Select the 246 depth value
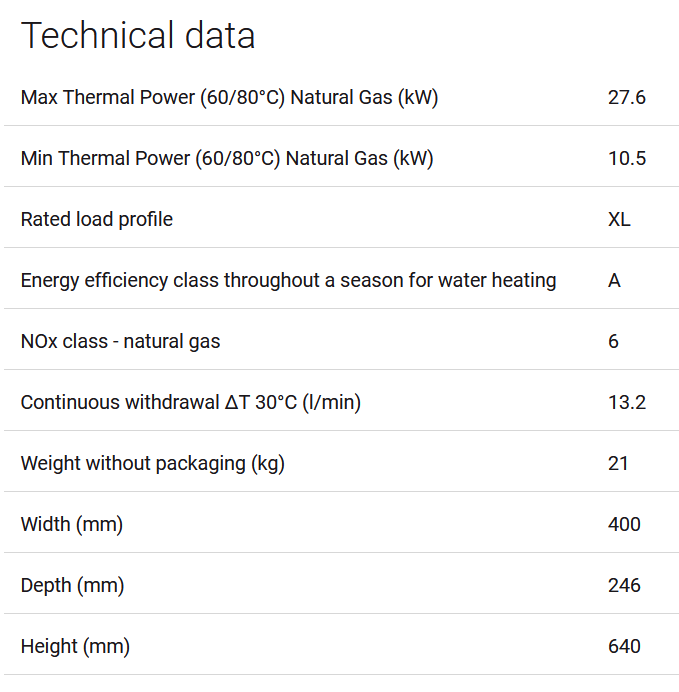This screenshot has height=692, width=679. tap(624, 586)
